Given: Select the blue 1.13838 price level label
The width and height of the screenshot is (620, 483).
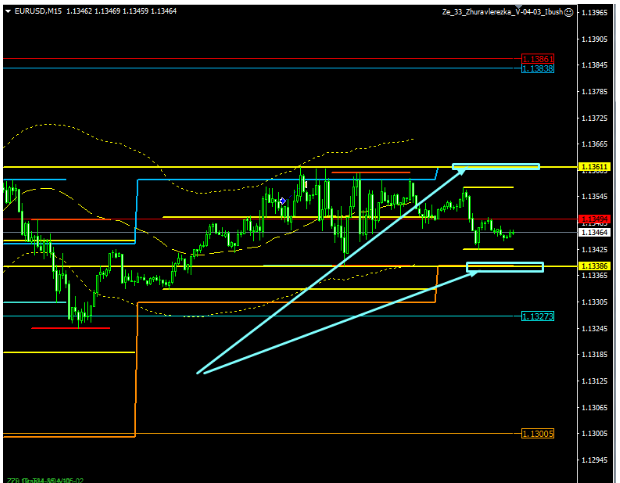Looking at the screenshot, I should tap(537, 69).
